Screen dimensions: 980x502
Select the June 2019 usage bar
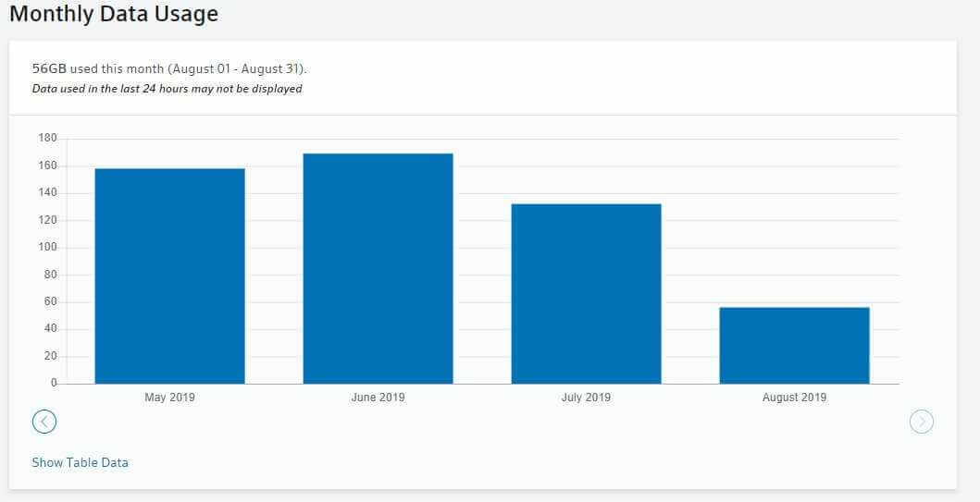pos(378,268)
